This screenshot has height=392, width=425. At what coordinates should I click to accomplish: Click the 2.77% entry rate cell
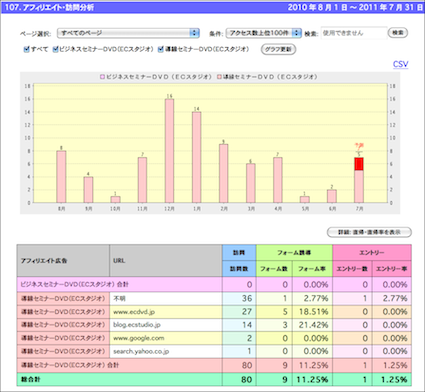pyautogui.click(x=392, y=298)
